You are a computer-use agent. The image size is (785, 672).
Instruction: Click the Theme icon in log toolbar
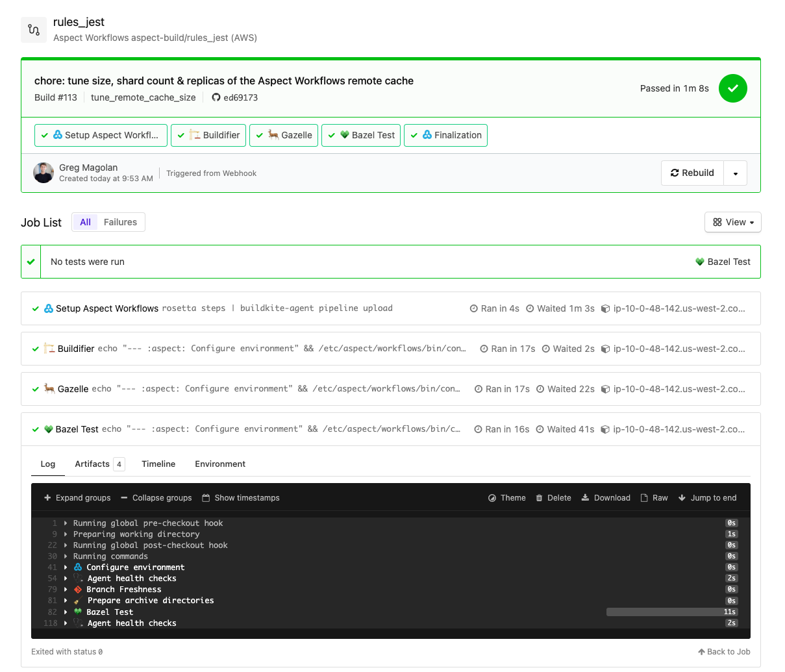492,498
